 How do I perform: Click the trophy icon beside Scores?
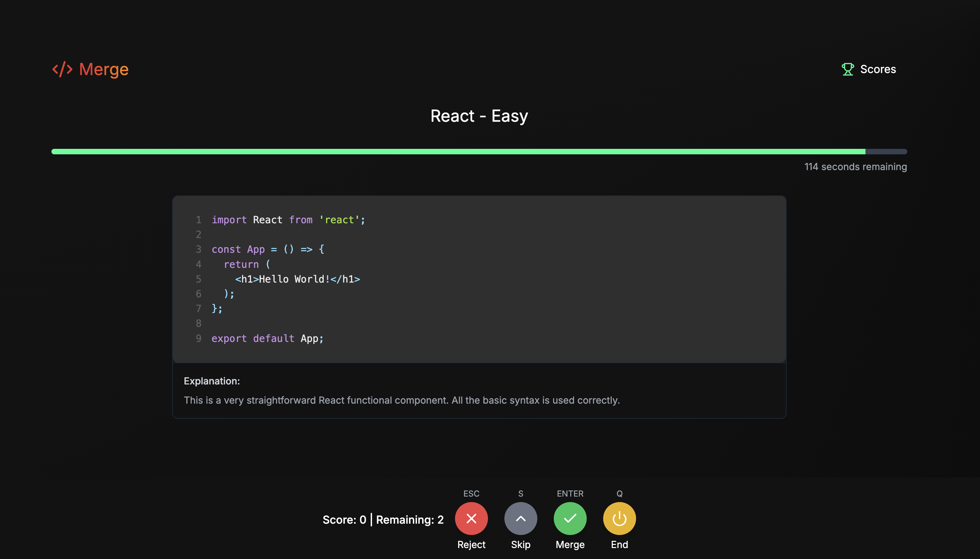pyautogui.click(x=847, y=69)
